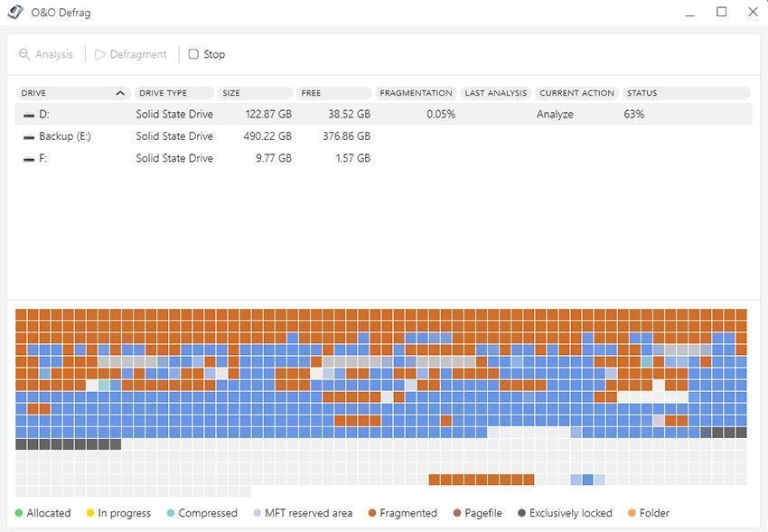Click the Exclusively locked legend dot
Image resolution: width=768 pixels, height=532 pixels.
(x=521, y=513)
